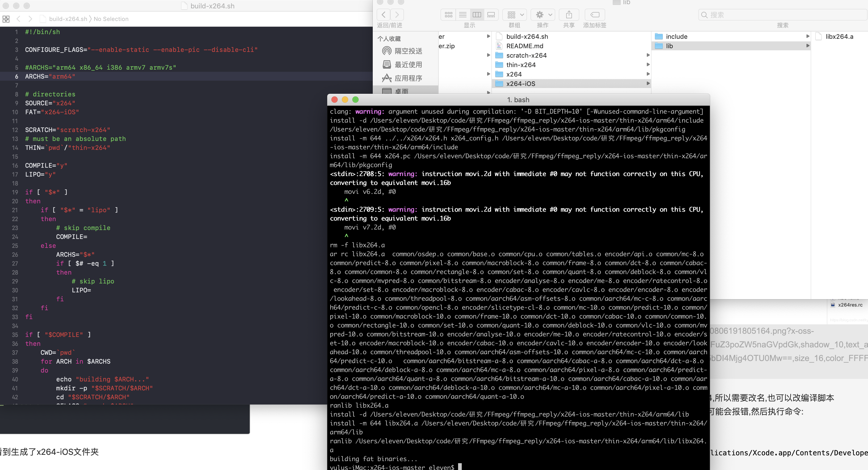The width and height of the screenshot is (868, 470).
Task: Switch Finder to gallery view
Action: (491, 14)
